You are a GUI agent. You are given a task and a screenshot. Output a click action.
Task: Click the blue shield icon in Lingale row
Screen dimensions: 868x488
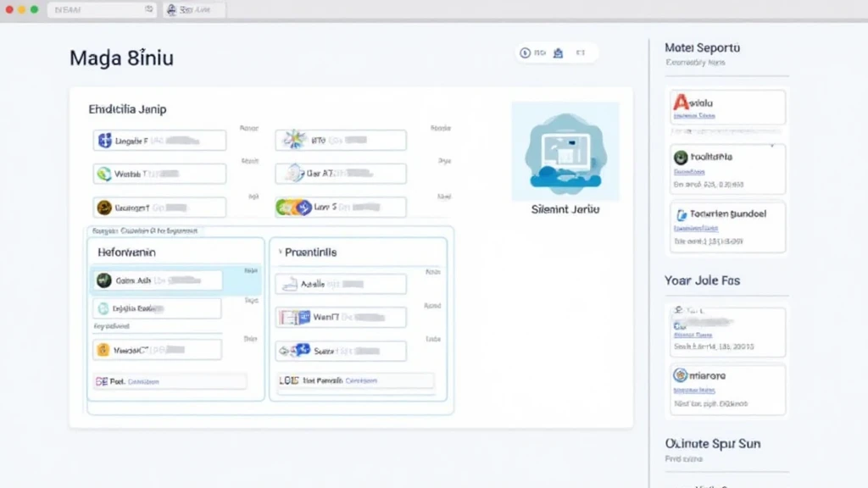click(x=105, y=141)
